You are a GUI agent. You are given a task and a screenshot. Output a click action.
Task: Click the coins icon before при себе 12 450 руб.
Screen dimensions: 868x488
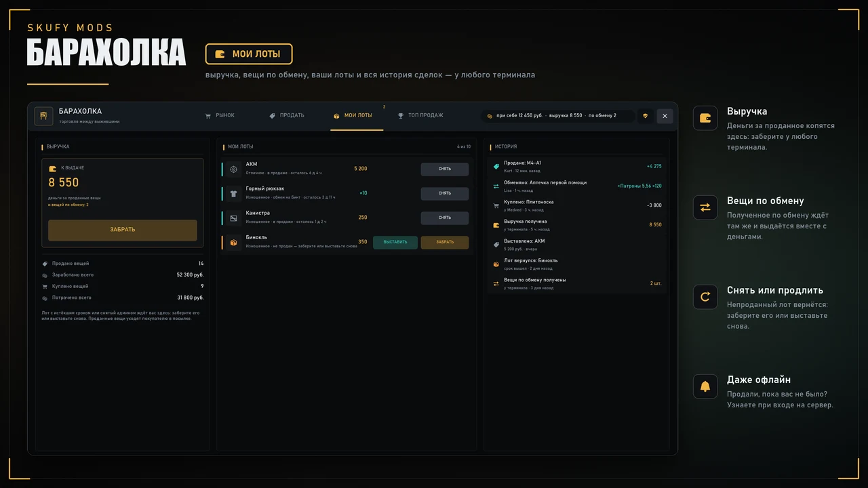tap(490, 116)
